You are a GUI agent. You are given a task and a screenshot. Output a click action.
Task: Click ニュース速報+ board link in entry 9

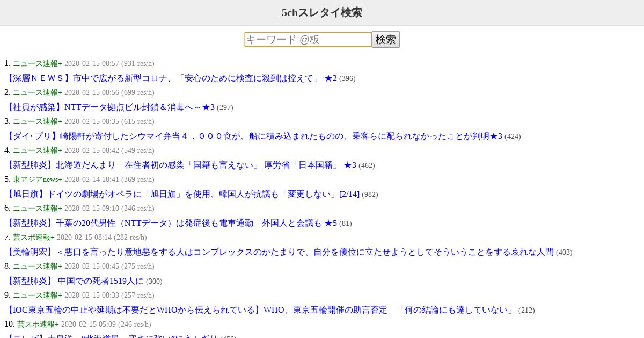coord(38,295)
